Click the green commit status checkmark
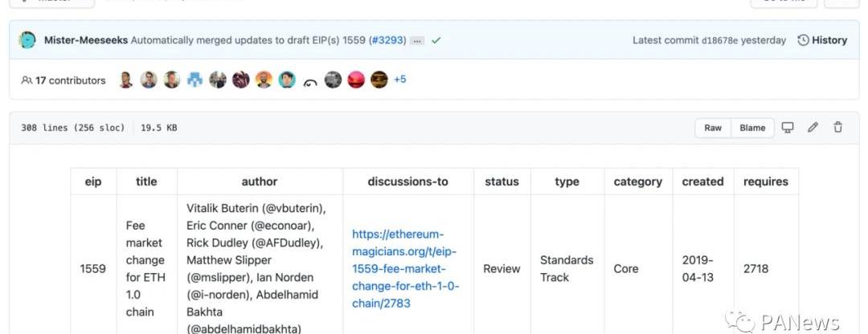This screenshot has height=334, width=868. click(x=436, y=40)
